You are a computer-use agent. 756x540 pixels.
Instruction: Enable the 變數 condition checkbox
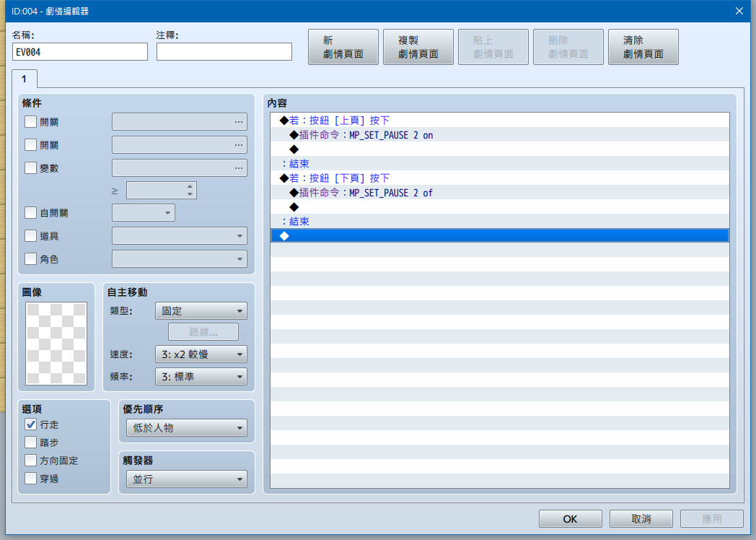30,168
